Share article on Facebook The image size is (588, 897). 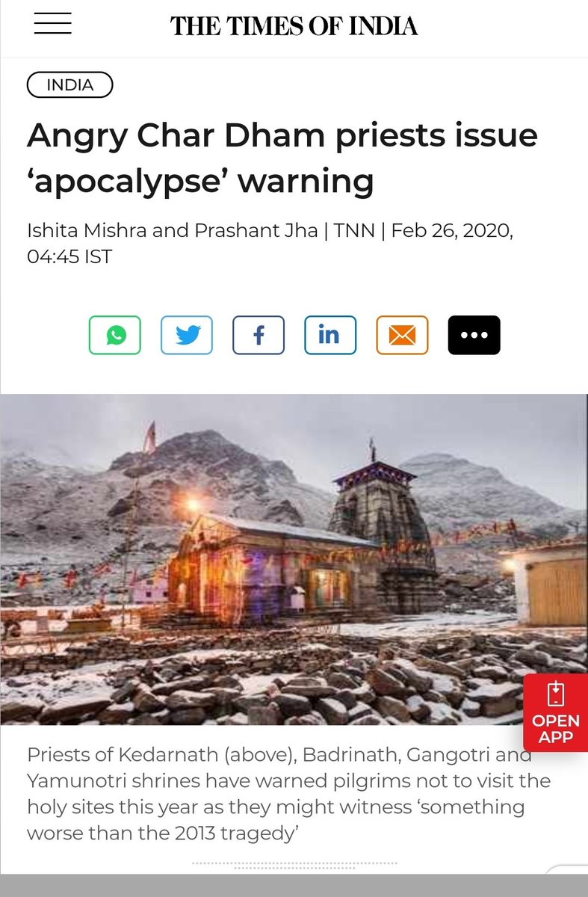pyautogui.click(x=259, y=335)
